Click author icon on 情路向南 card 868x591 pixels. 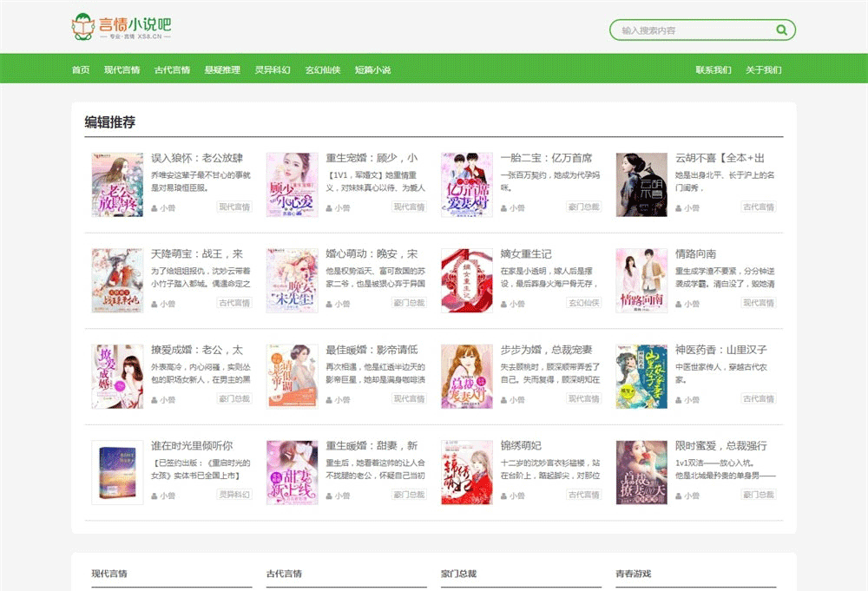click(x=679, y=305)
